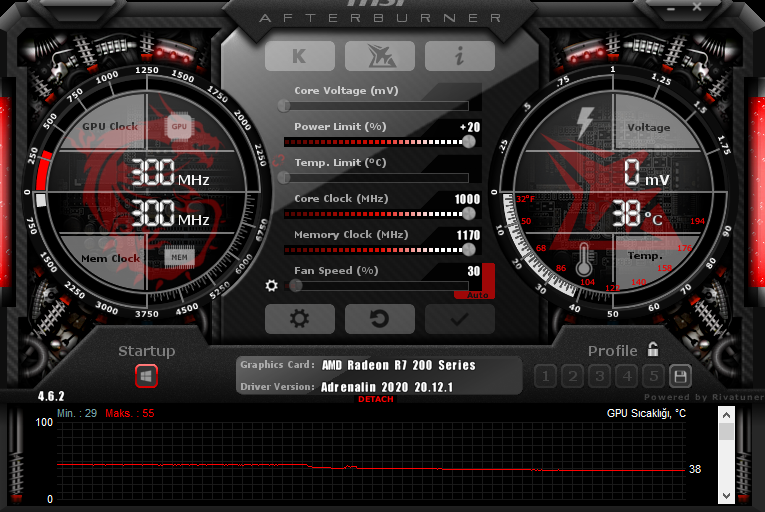Click the Temp. Limit slider handle
The height and width of the screenshot is (512, 765).
[x=284, y=178]
